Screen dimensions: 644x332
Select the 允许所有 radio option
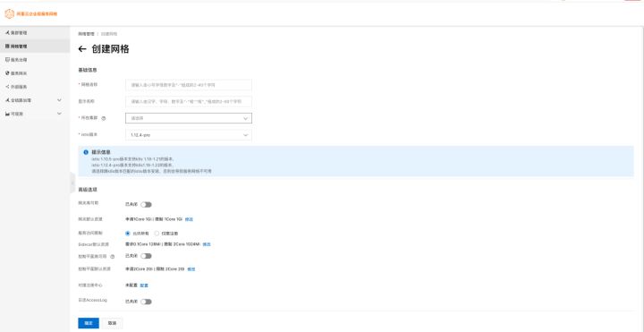click(x=127, y=233)
